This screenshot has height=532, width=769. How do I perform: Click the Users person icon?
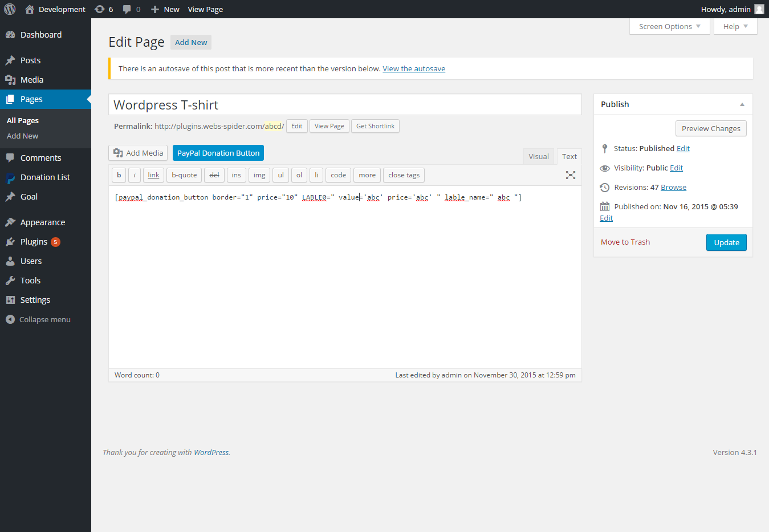[10, 261]
